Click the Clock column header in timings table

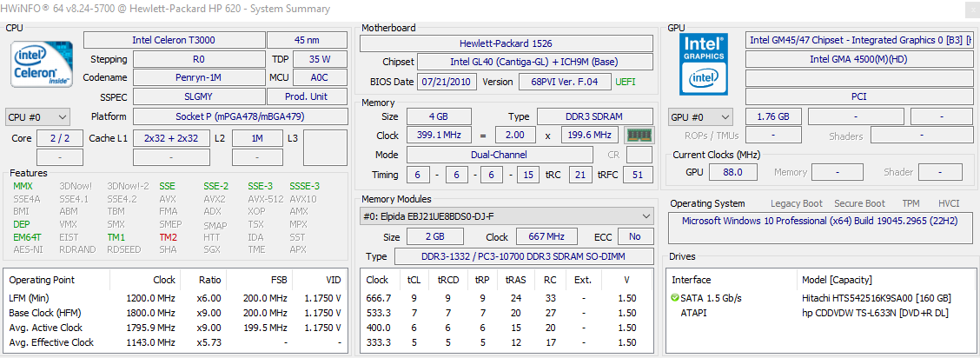378,280
